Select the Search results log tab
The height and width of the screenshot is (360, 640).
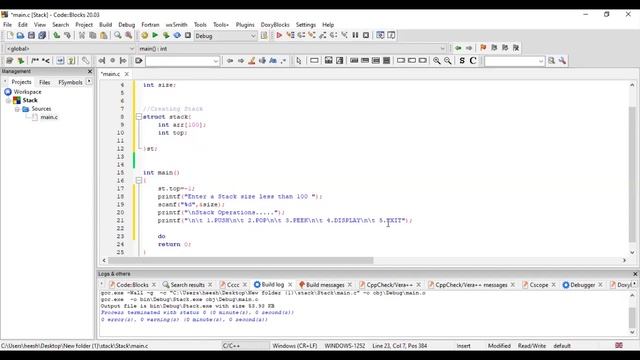[187, 284]
